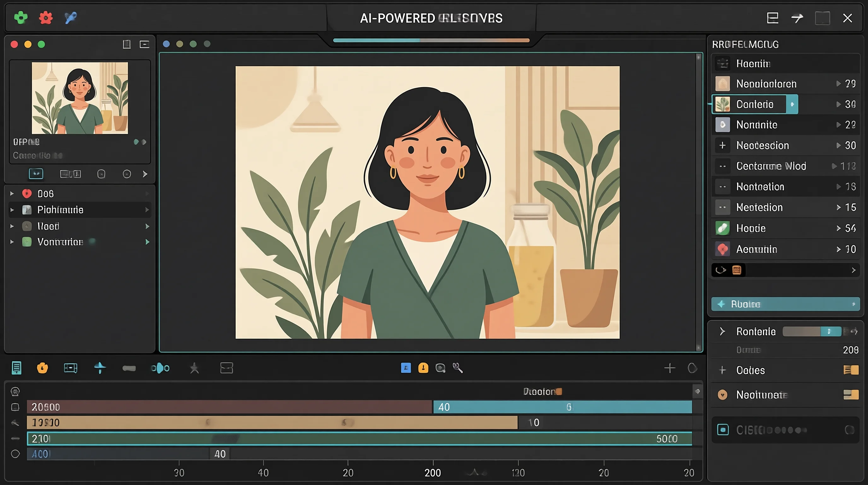Select the blue wrench tool icon

click(71, 18)
